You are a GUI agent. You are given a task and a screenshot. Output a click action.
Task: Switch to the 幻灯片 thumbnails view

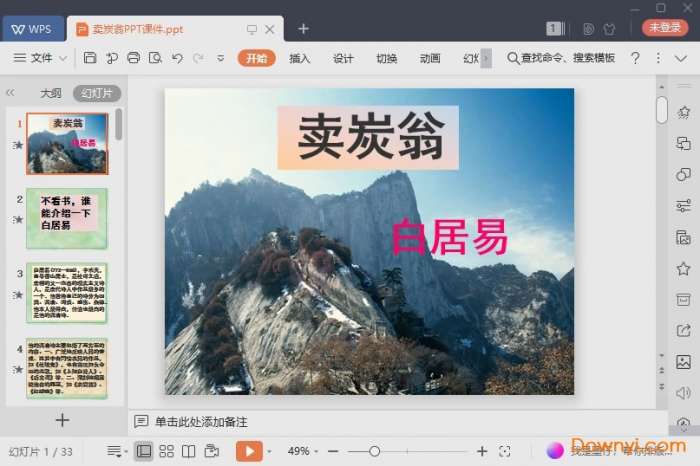point(97,93)
